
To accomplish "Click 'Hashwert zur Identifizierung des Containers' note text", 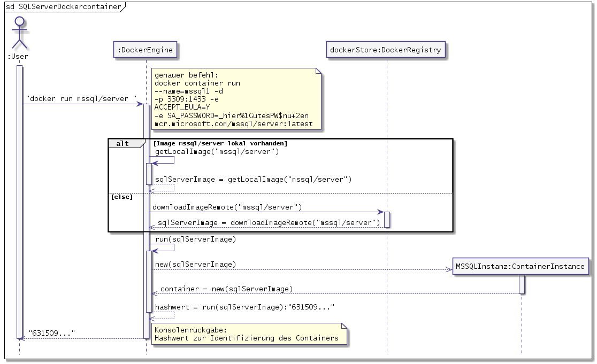I will 246,338.
